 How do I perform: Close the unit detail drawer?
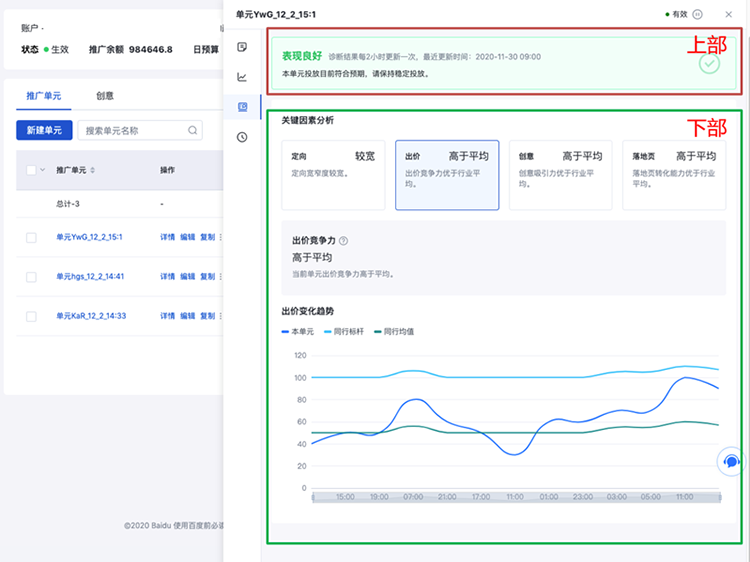click(x=728, y=14)
